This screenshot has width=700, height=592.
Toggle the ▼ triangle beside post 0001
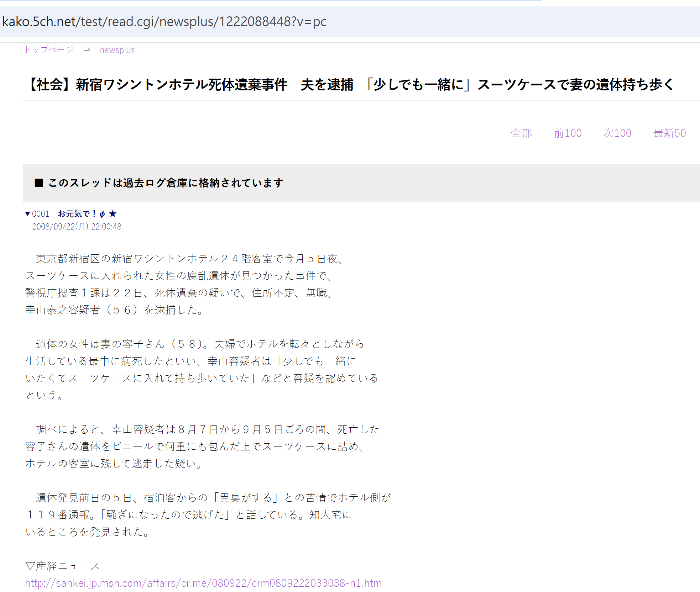27,214
